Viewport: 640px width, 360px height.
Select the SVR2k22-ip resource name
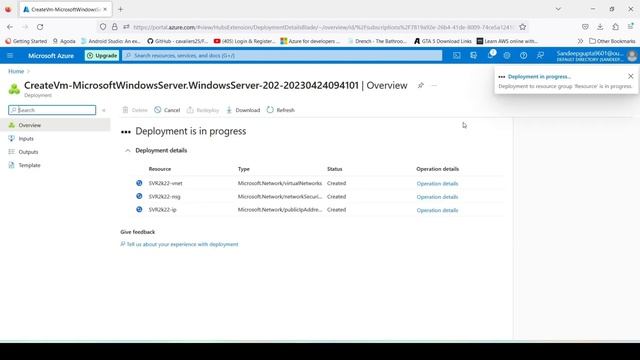[x=162, y=209]
